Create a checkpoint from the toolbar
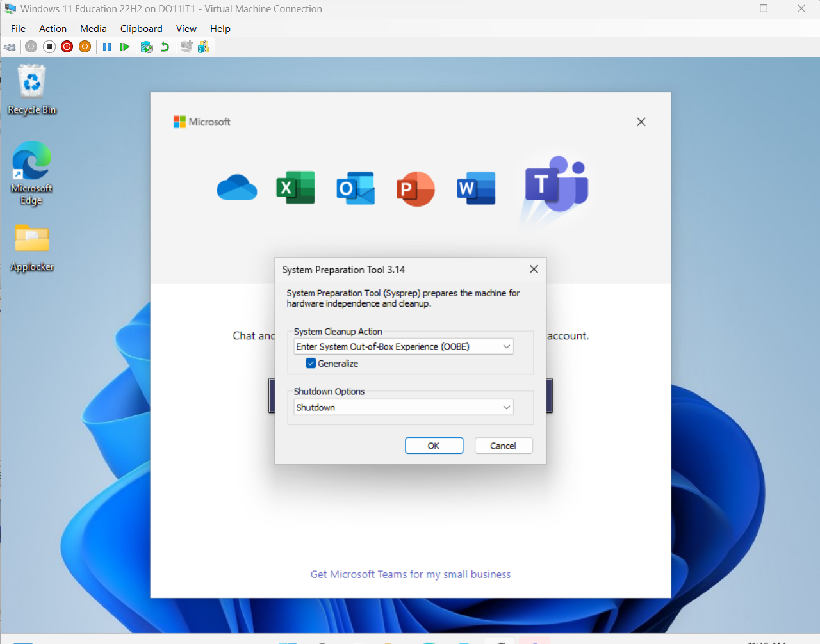820x644 pixels. (x=147, y=47)
